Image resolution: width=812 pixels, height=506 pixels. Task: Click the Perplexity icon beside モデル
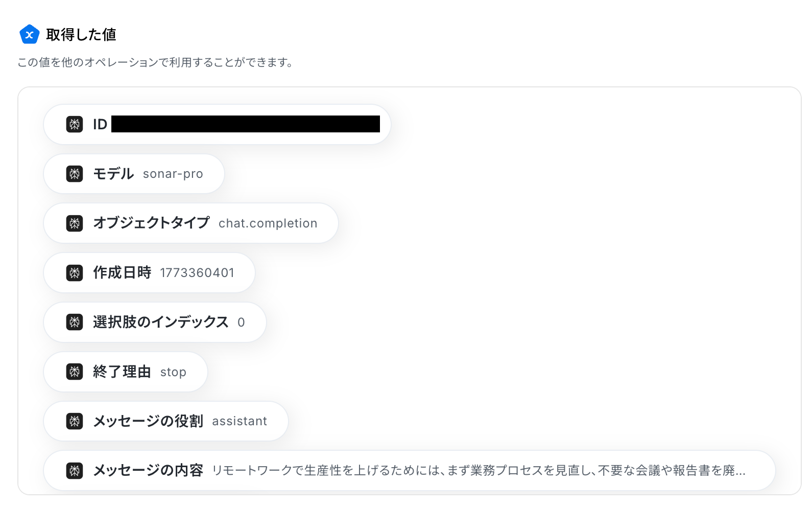[75, 174]
